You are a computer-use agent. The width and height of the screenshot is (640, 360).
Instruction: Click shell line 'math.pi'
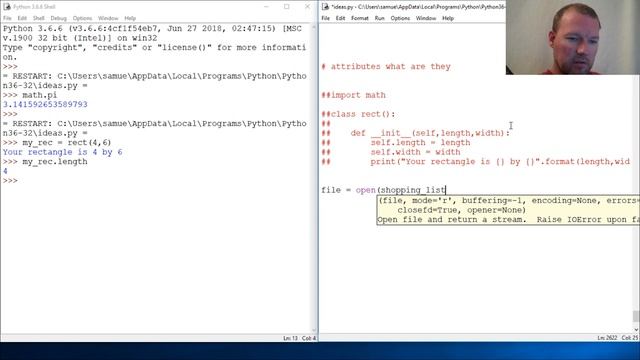pyautogui.click(x=39, y=95)
